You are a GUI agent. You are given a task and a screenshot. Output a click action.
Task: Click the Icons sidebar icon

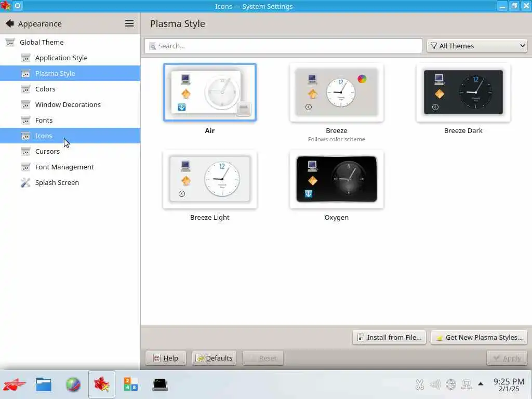click(26, 136)
